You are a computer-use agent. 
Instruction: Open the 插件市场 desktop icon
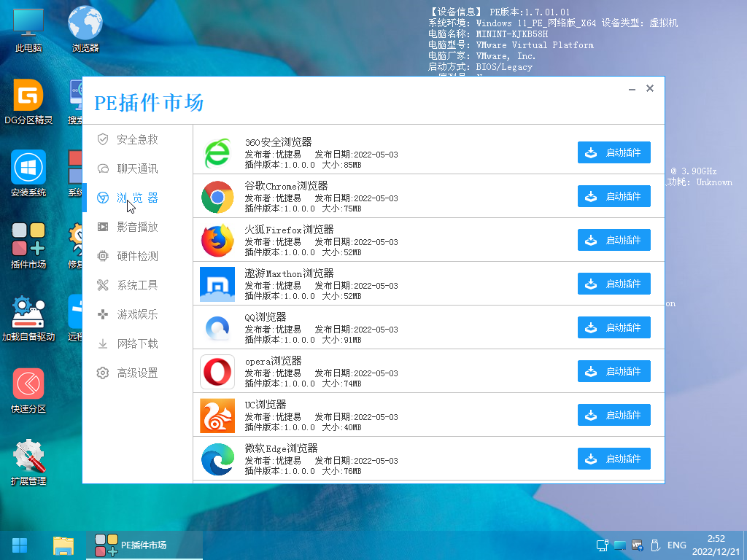tap(28, 246)
